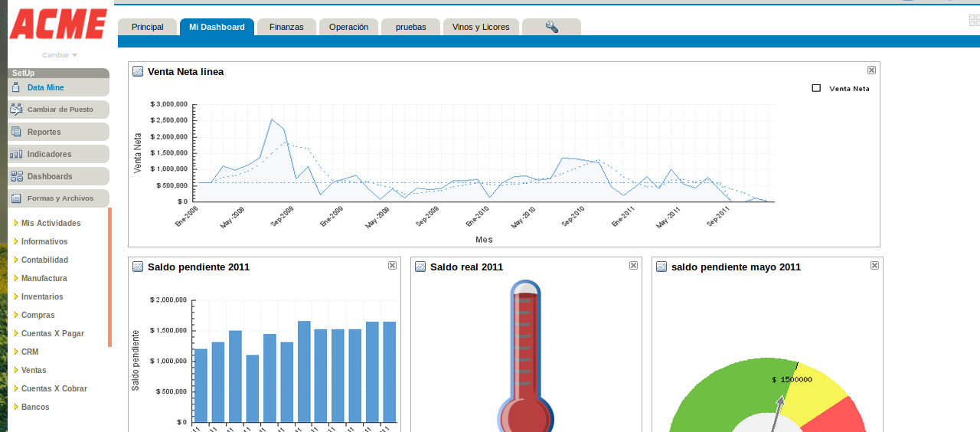Open the Reportes section
Image resolution: width=980 pixels, height=432 pixels.
click(59, 132)
